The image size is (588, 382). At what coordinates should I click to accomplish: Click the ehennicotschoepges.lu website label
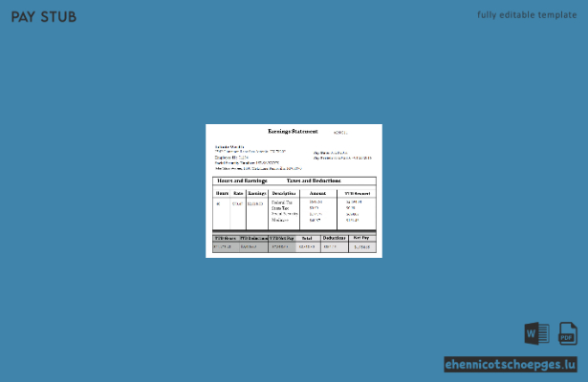click(x=511, y=365)
